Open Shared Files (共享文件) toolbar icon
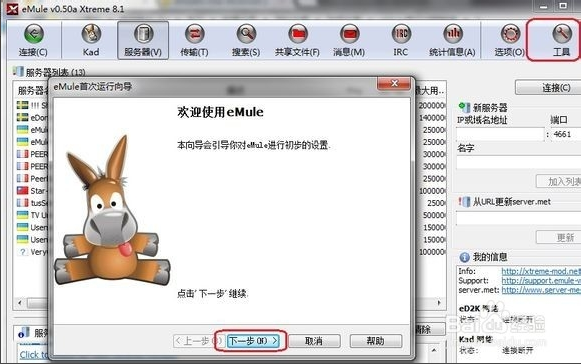 [298, 40]
